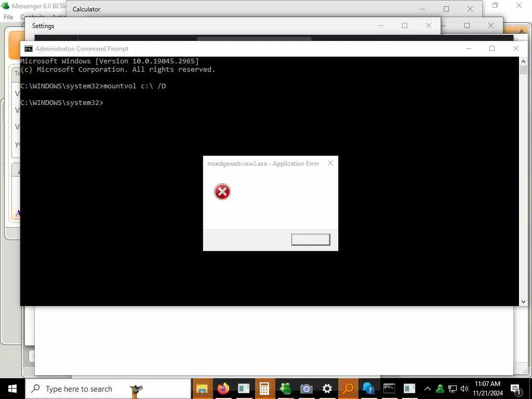
Task: Click Command Prompt scrollbar down arrow
Action: 523,302
